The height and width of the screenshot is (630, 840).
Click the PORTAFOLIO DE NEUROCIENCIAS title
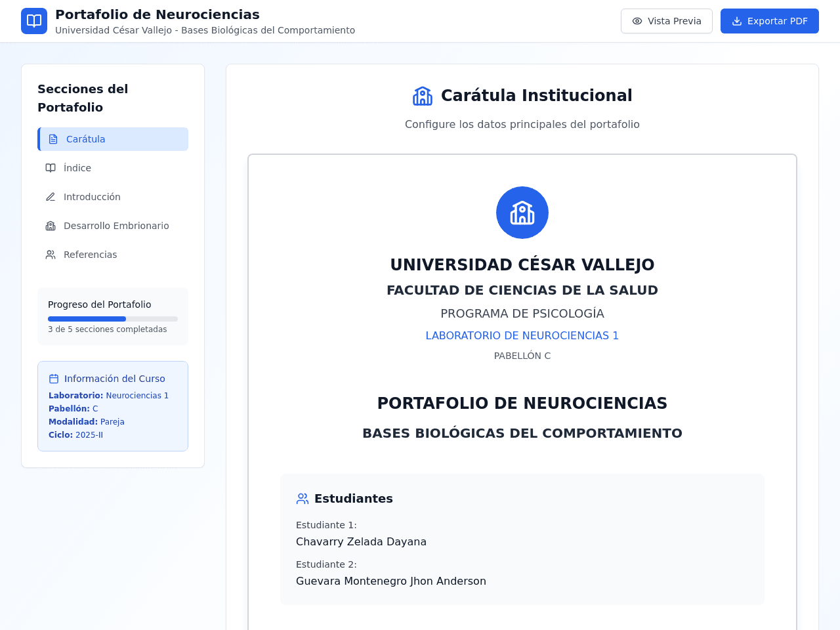coord(522,403)
